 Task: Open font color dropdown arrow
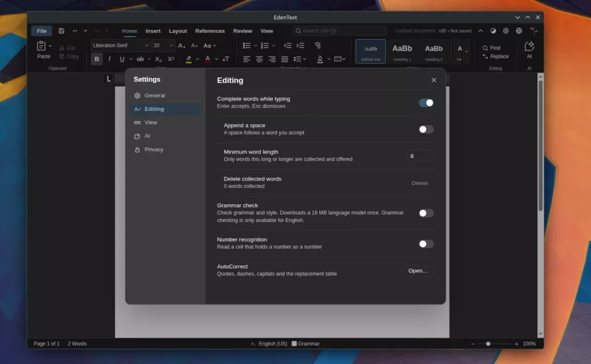[x=216, y=59]
